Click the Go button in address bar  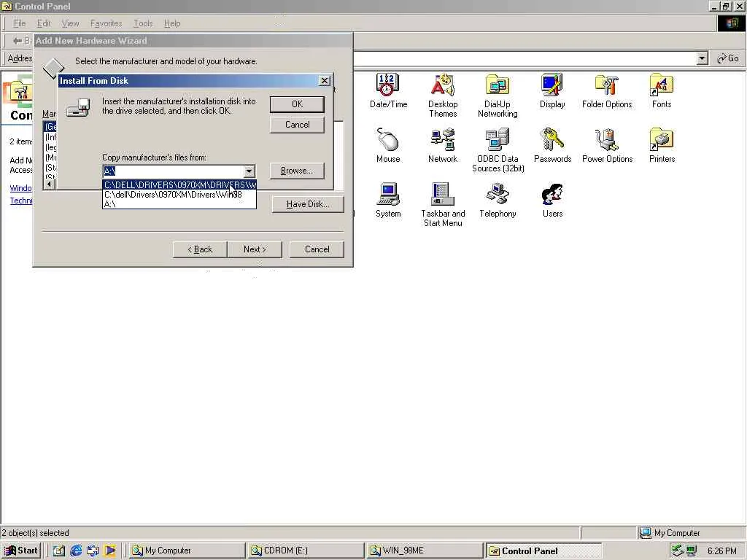728,58
